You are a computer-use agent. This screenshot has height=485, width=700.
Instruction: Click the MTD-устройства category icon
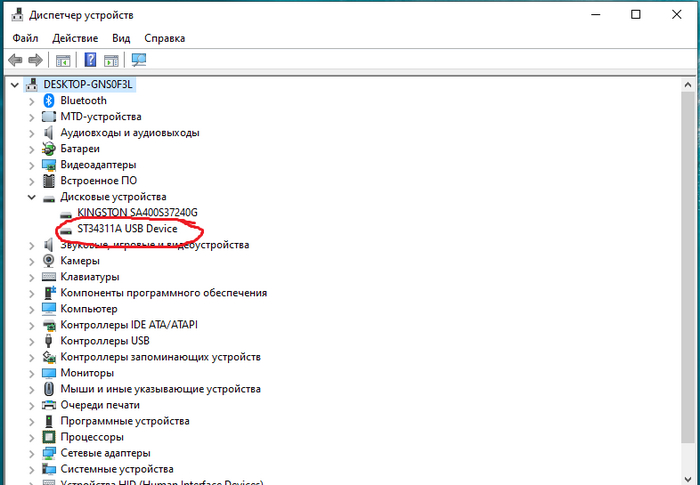point(49,117)
